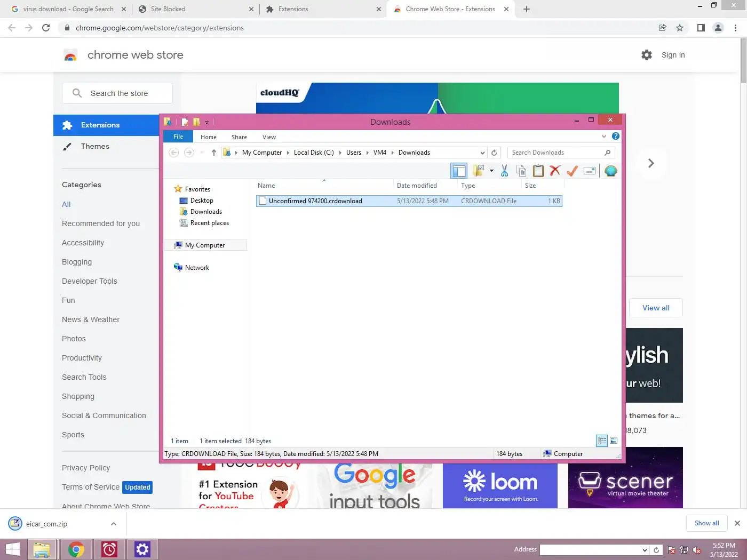Click Users in the breadcrumb path
The image size is (747, 560).
coord(354,153)
